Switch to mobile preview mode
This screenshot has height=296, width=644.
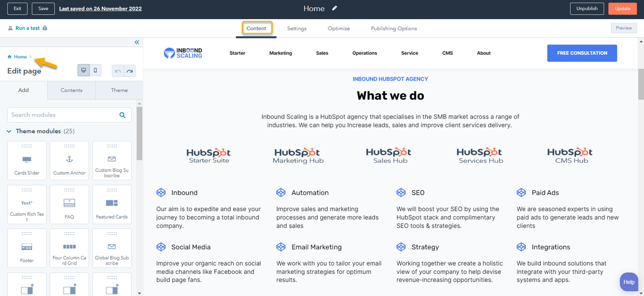tap(95, 70)
